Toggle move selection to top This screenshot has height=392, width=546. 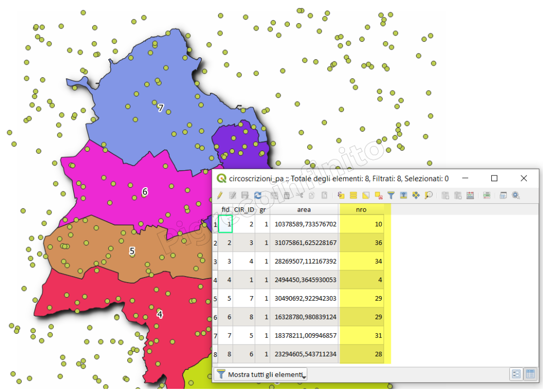403,195
